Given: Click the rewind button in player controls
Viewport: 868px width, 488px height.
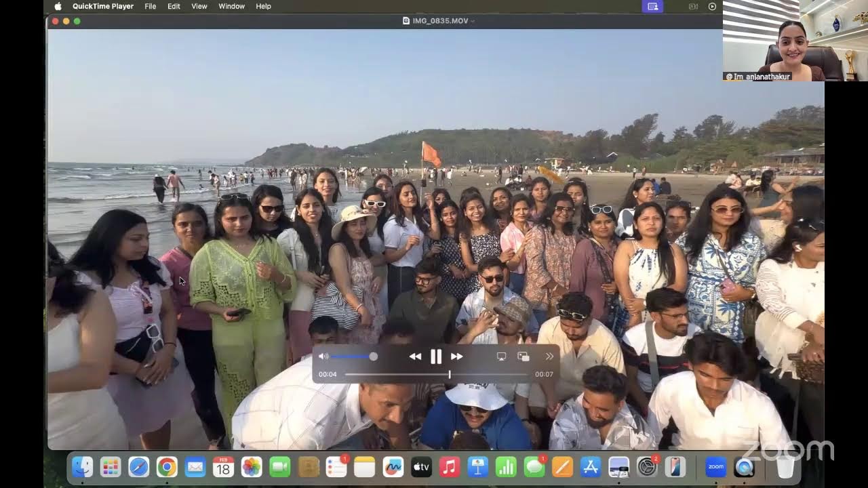Looking at the screenshot, I should [x=415, y=357].
